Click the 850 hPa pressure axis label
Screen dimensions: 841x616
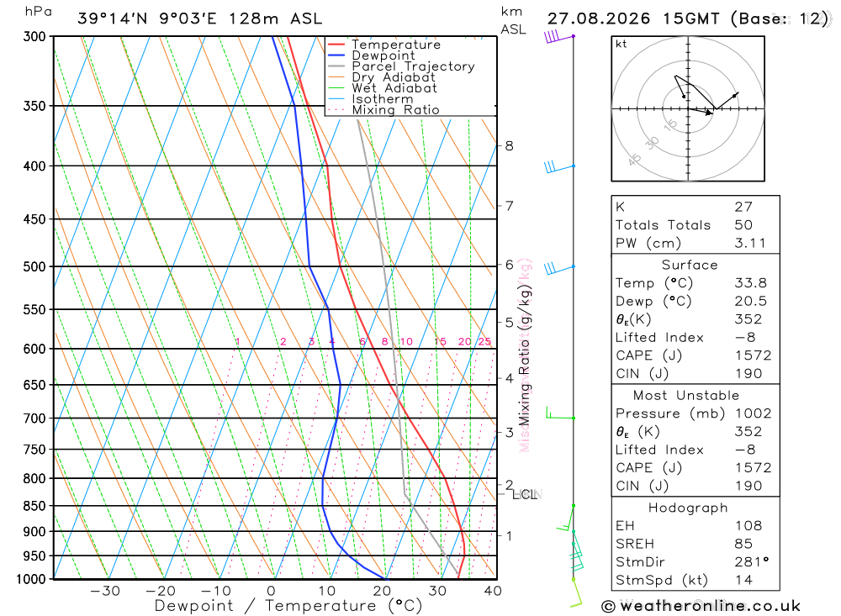tap(34, 506)
